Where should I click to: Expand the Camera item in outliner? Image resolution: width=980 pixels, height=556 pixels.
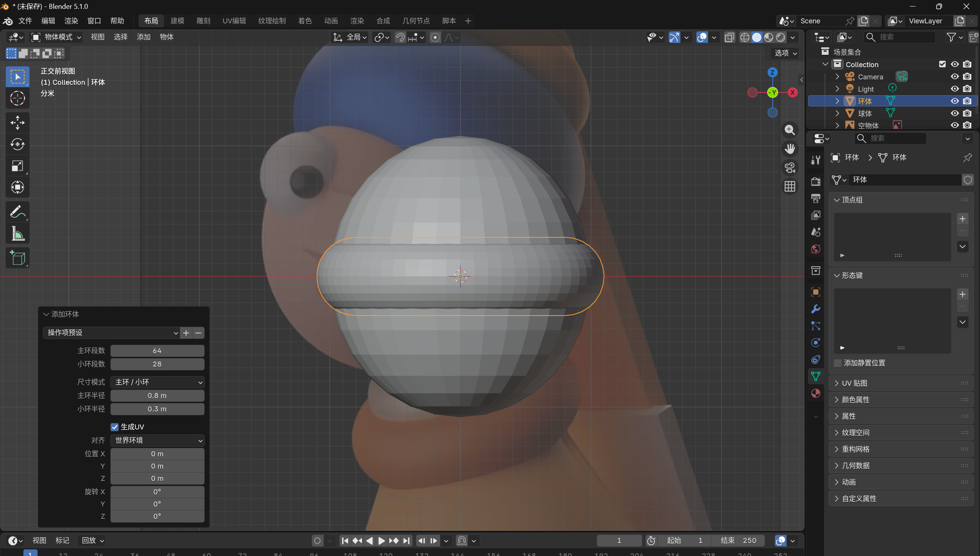click(837, 77)
